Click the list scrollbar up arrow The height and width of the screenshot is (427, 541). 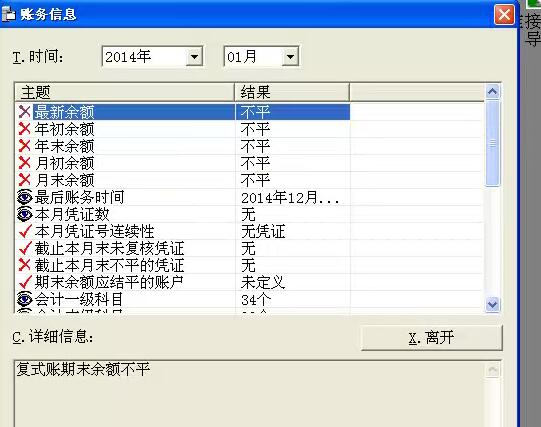(492, 92)
